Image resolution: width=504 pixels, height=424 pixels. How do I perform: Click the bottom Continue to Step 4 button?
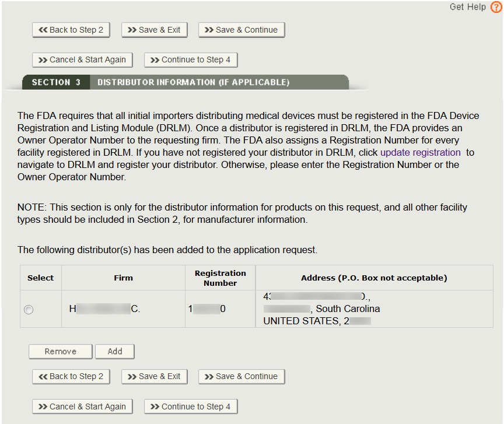click(x=191, y=406)
